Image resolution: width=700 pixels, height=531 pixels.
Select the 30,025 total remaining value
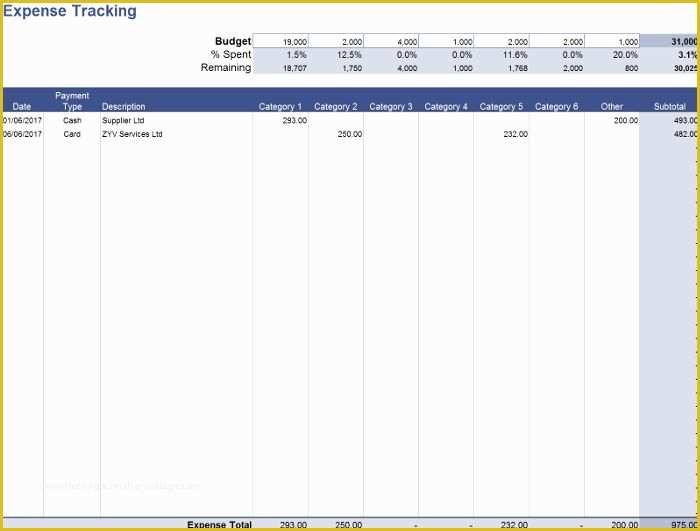[x=685, y=68]
